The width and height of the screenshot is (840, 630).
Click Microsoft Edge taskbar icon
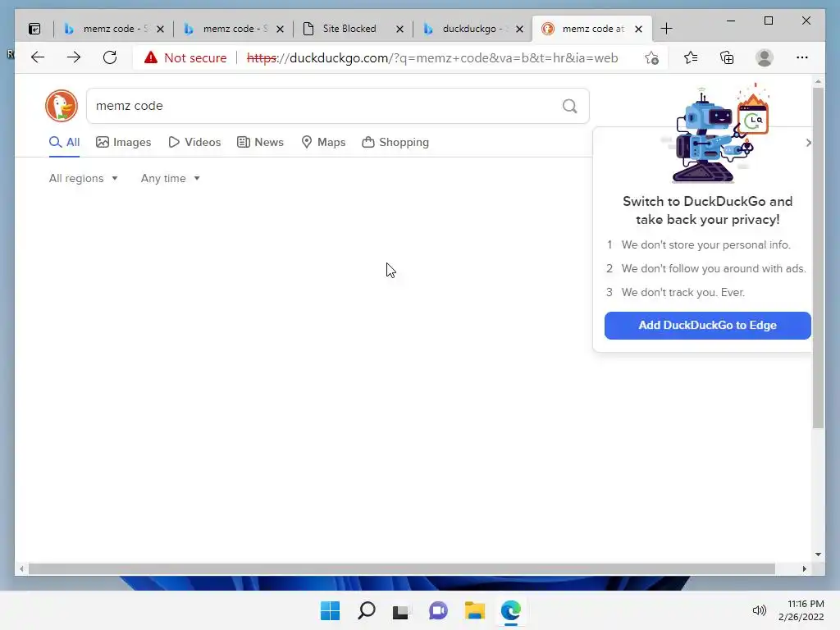[x=510, y=610]
